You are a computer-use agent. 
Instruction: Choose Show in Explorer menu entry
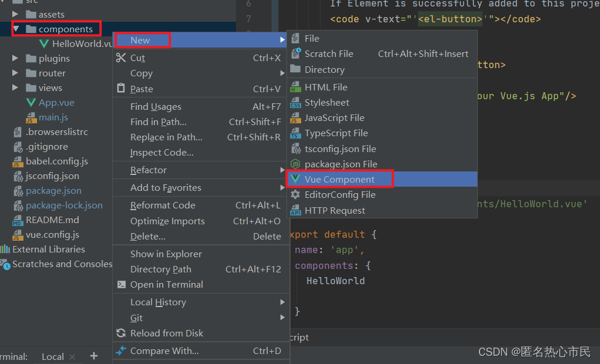166,254
